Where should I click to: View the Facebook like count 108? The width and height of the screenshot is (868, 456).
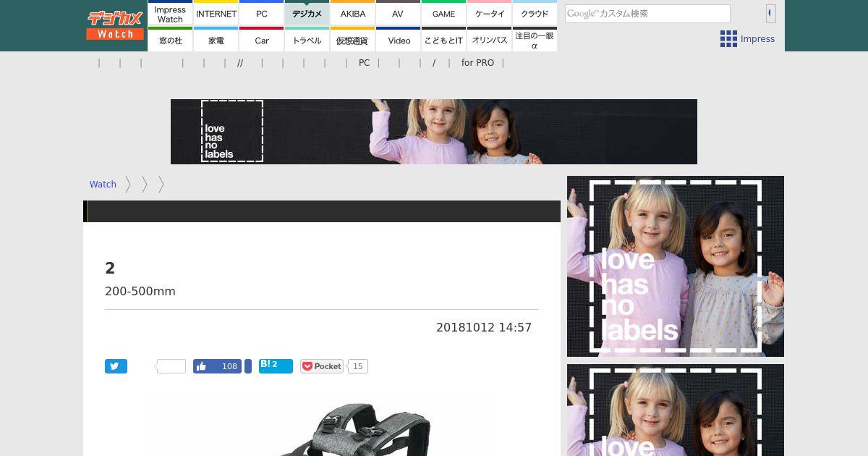[229, 366]
